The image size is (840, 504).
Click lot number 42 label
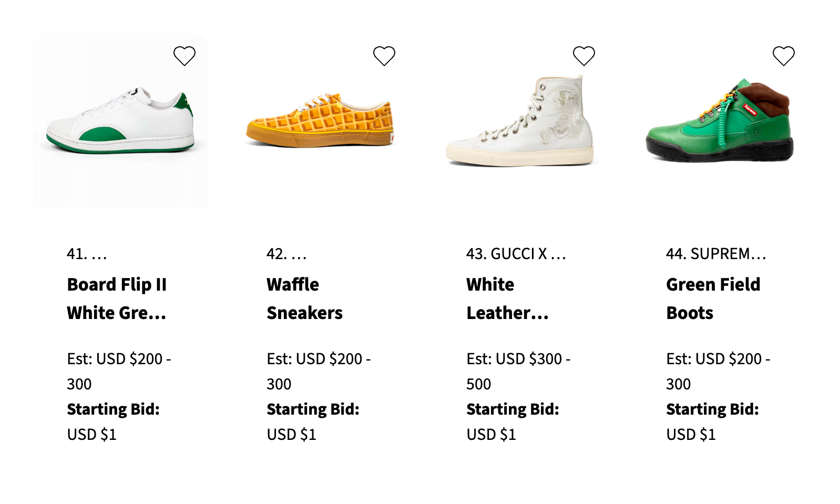point(286,254)
